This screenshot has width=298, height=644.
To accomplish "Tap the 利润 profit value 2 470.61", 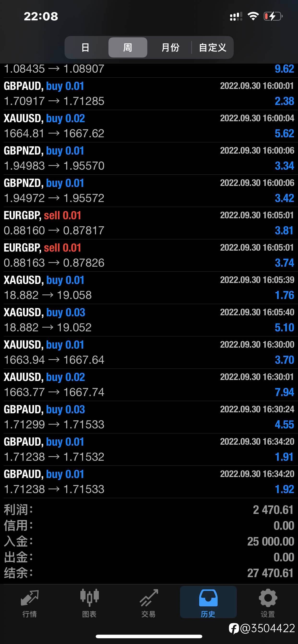I will [273, 510].
